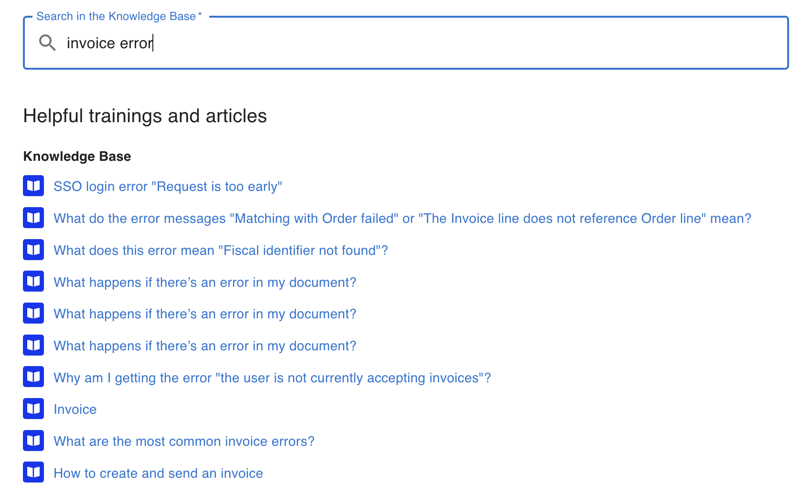
Task: Click the book icon beside SSO login error article
Action: coord(33,186)
